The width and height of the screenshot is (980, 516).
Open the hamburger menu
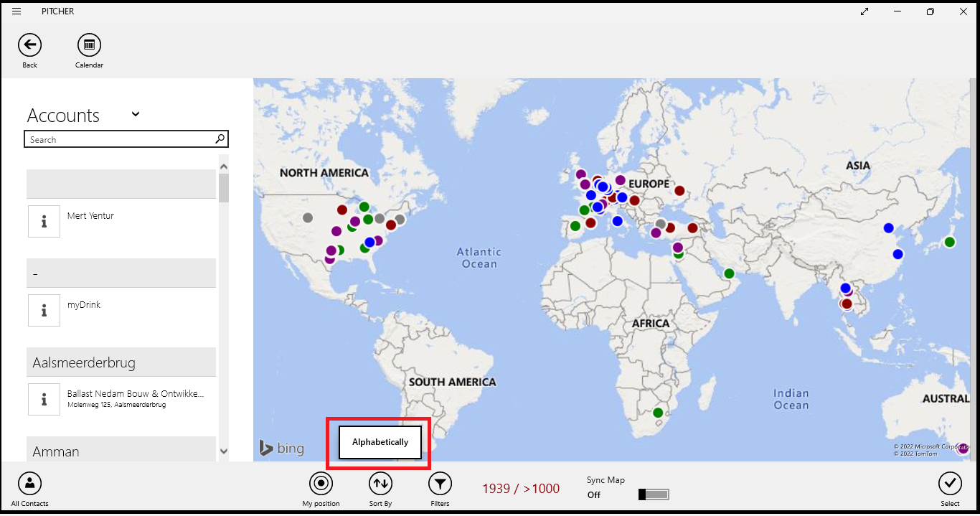(17, 11)
